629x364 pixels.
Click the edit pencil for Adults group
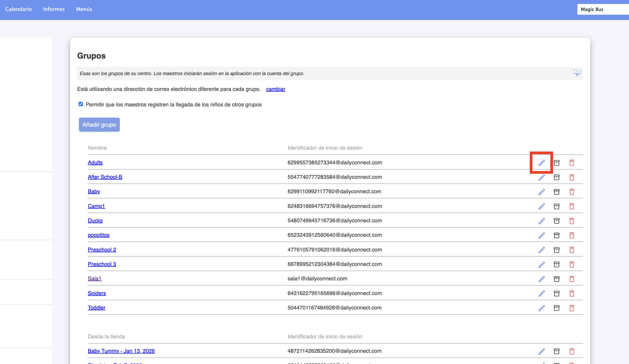tap(542, 163)
